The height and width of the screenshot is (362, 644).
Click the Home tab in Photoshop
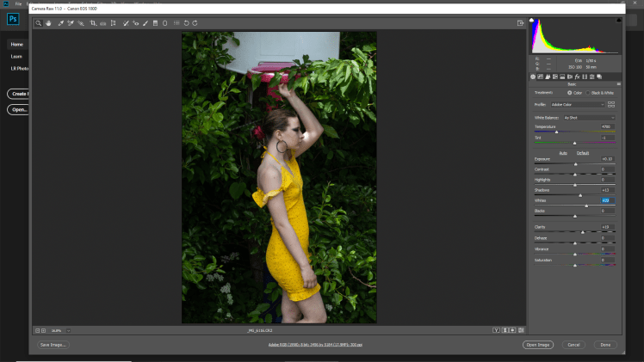click(x=16, y=44)
